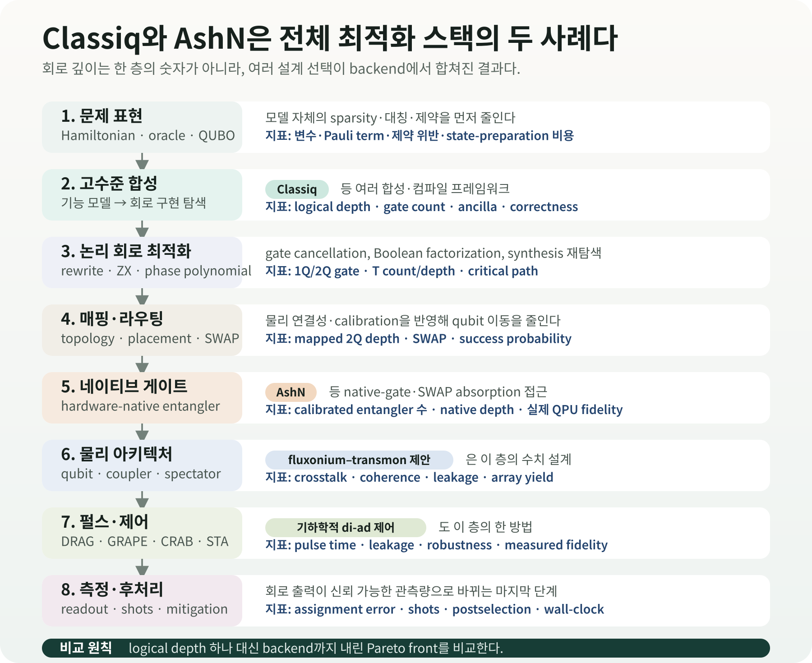Viewport: 812px width, 663px height.
Task: Click the line '회로 출력이 신뢰 가능한 관측량으로'
Action: point(411,591)
